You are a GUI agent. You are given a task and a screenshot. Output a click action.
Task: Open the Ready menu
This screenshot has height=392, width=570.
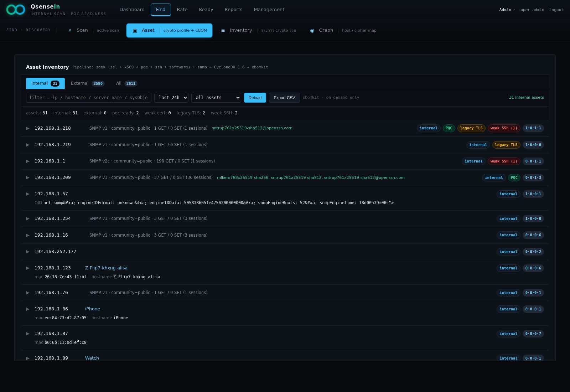click(206, 10)
